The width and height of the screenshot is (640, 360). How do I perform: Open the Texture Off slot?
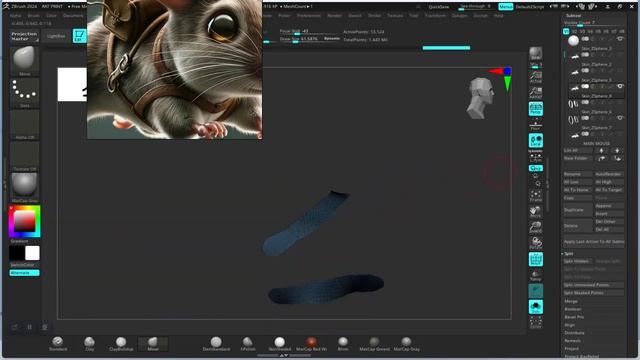click(x=24, y=156)
